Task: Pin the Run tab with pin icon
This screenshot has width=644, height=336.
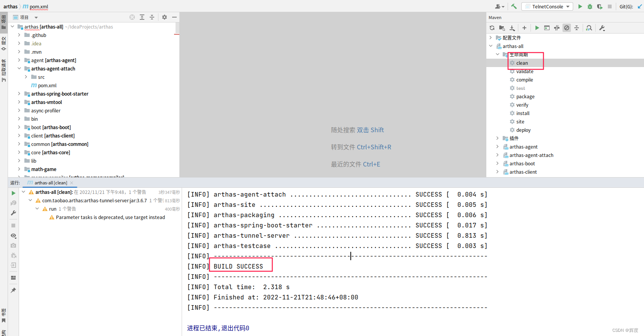Action: point(13,290)
